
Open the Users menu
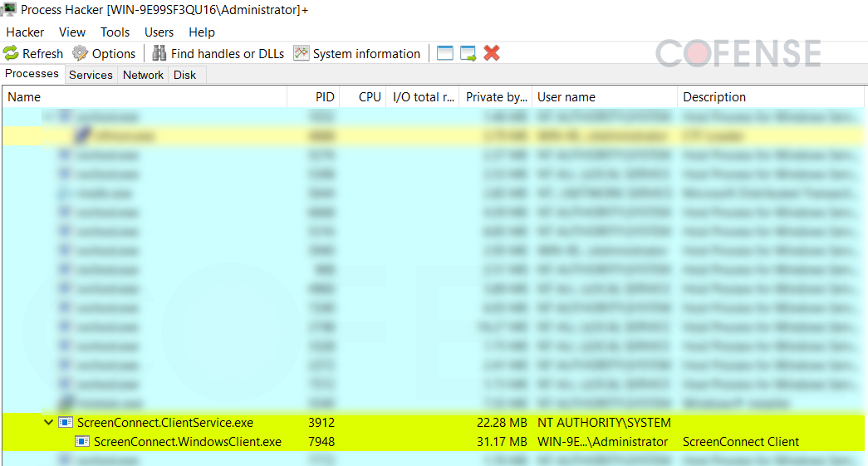point(159,32)
